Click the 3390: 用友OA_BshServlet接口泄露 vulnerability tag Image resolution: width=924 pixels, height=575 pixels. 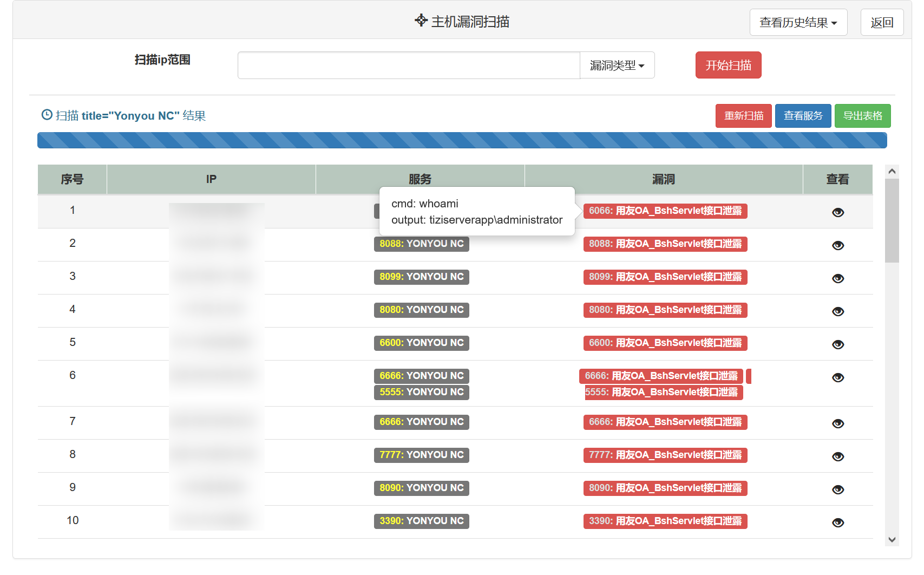click(665, 521)
